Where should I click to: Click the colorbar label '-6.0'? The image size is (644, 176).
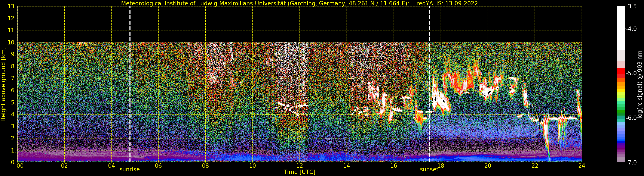point(631,118)
